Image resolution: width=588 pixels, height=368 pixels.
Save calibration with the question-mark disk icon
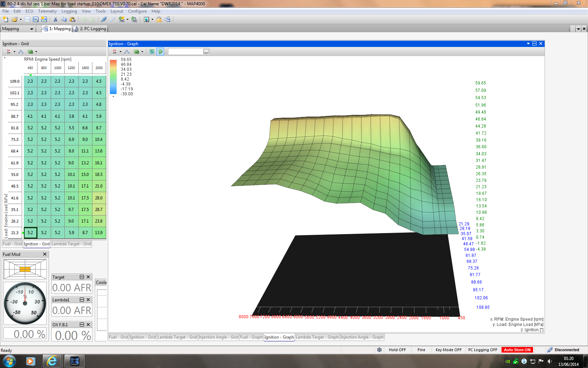(35, 19)
